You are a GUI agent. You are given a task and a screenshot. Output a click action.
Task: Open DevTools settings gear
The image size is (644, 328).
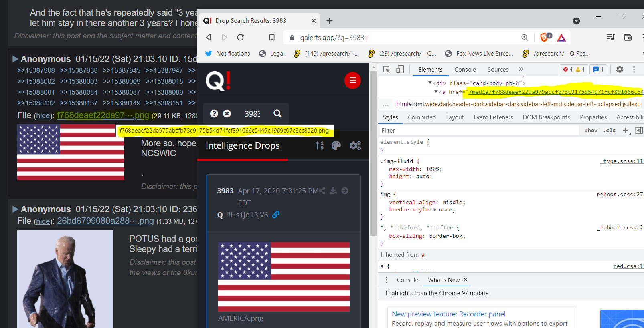620,69
